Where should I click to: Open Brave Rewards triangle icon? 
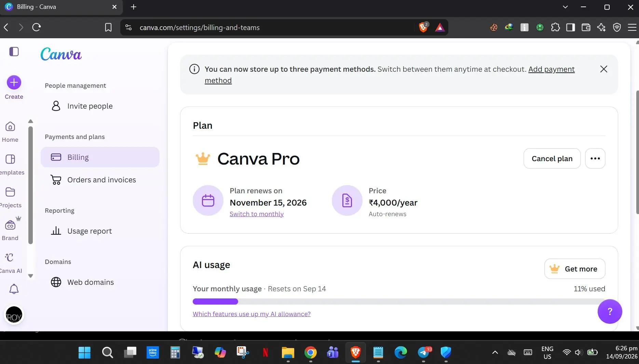[x=440, y=28]
